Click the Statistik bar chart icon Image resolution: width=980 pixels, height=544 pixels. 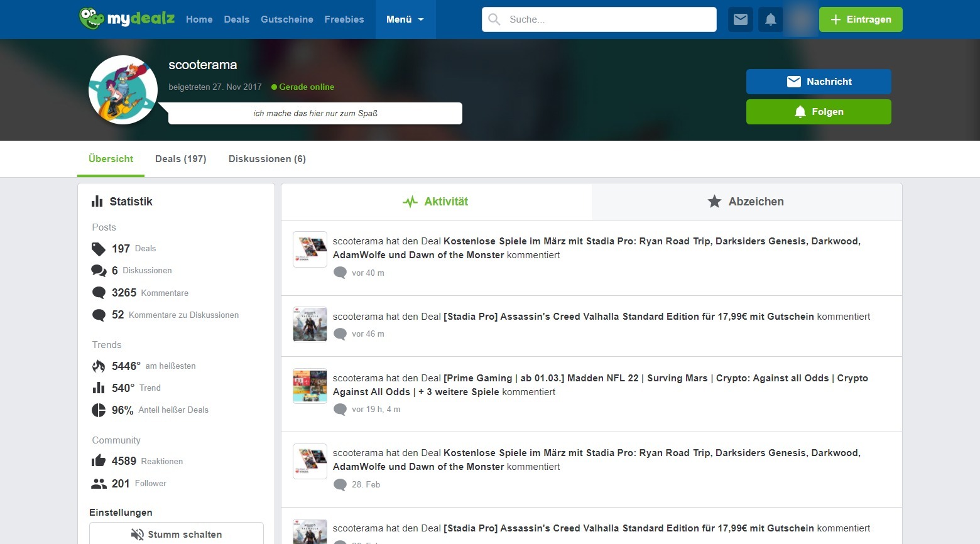[97, 201]
